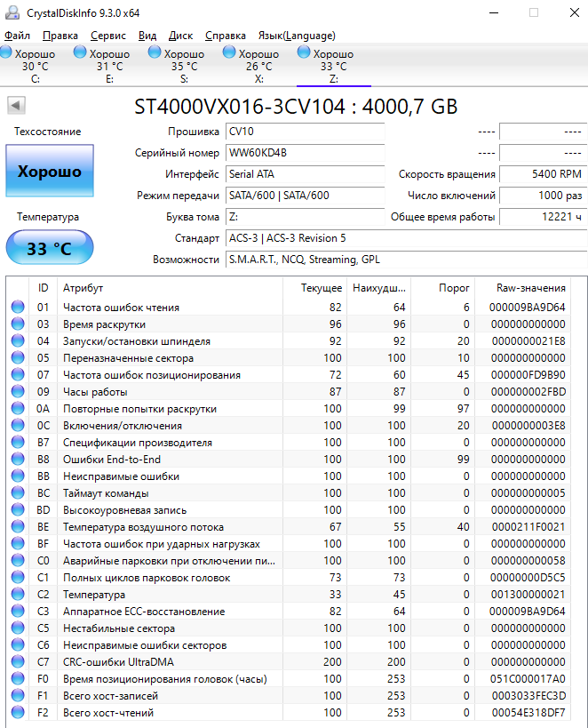Open the Язык(Language) menu
588x728 pixels.
[297, 36]
